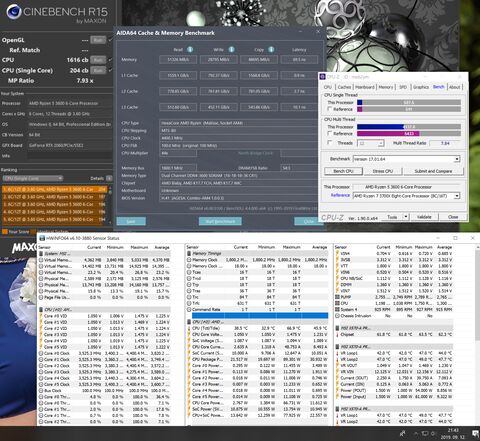Click the Chassis Intrusion sensor icon
The height and width of the screenshot is (441, 480).
point(337,316)
